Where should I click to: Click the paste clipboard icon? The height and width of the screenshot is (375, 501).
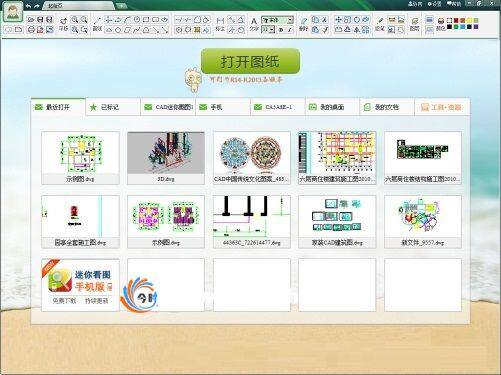click(315, 30)
